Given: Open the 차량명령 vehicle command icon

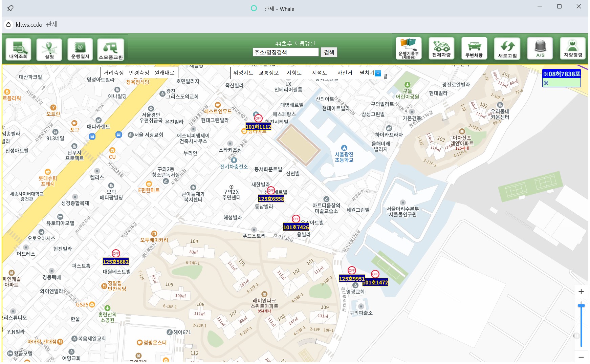Looking at the screenshot, I should pyautogui.click(x=573, y=48).
